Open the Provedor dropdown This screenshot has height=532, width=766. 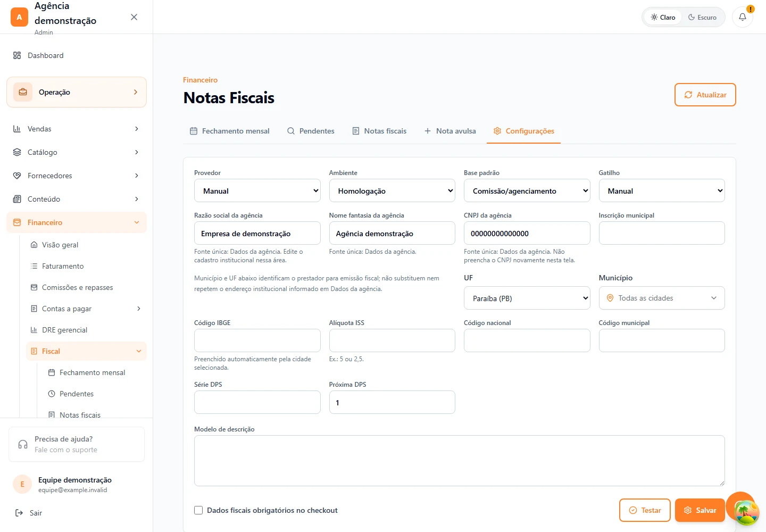pos(257,190)
